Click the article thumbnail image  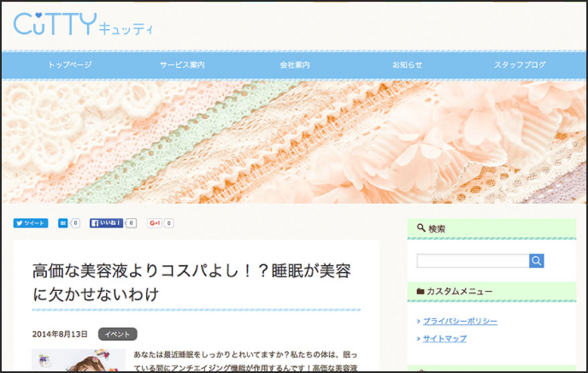[x=79, y=360]
